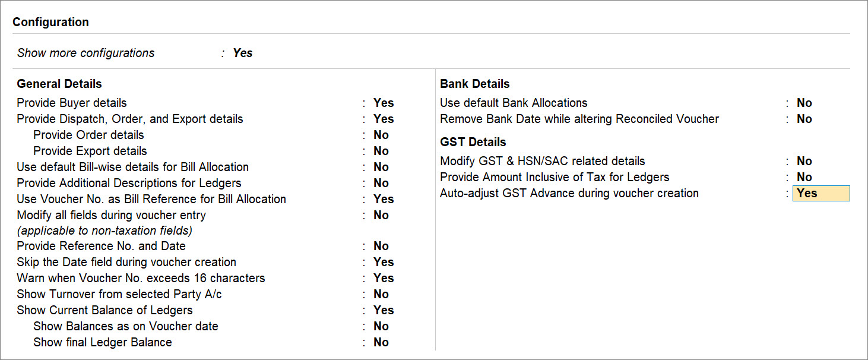Select Modify GST & HSN/SAC related details label
Viewport: 868px width, 360px height.
[x=543, y=161]
